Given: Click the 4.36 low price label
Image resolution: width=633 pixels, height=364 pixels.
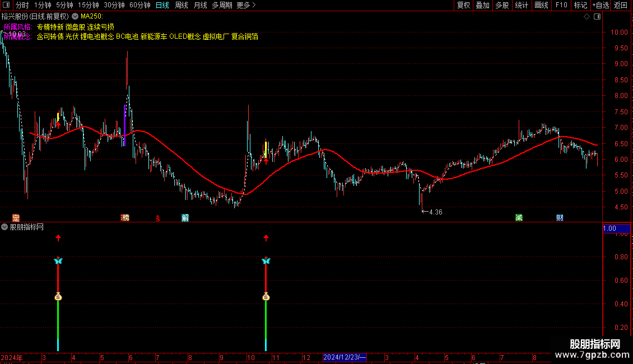Looking at the screenshot, I should point(436,212).
